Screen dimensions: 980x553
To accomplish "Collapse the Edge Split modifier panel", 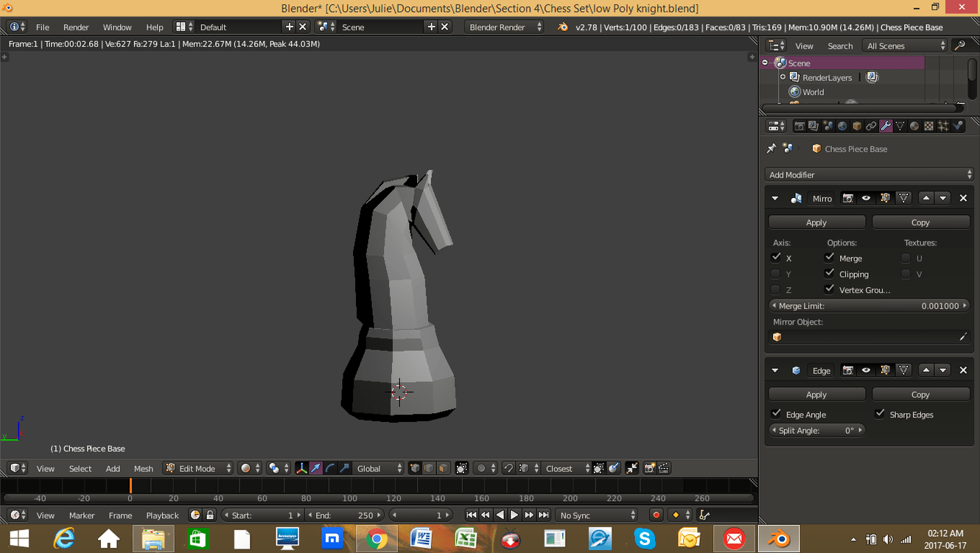I will 775,370.
